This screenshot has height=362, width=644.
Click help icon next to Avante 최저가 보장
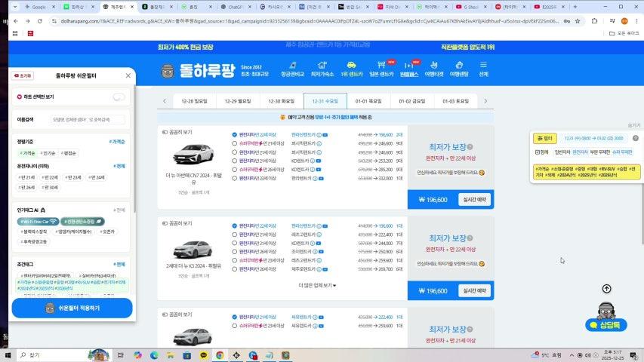point(470,147)
